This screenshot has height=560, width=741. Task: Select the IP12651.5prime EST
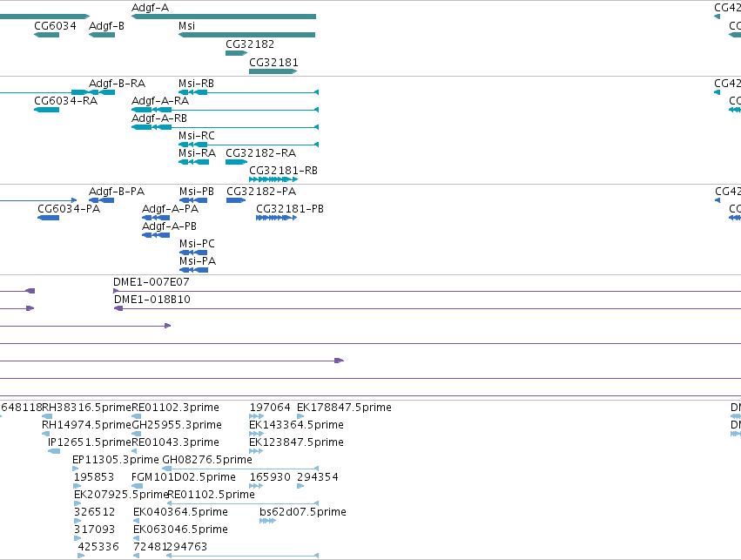54,452
